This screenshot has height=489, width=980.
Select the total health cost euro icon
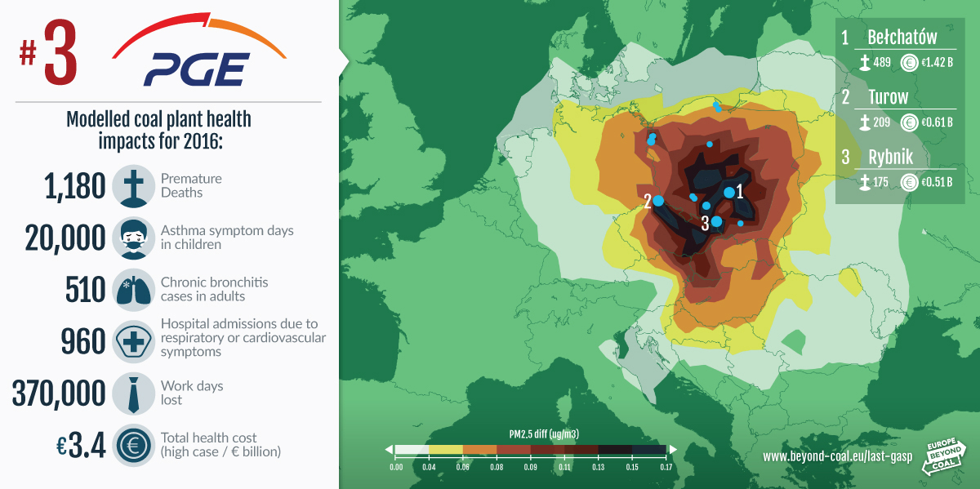tap(133, 445)
